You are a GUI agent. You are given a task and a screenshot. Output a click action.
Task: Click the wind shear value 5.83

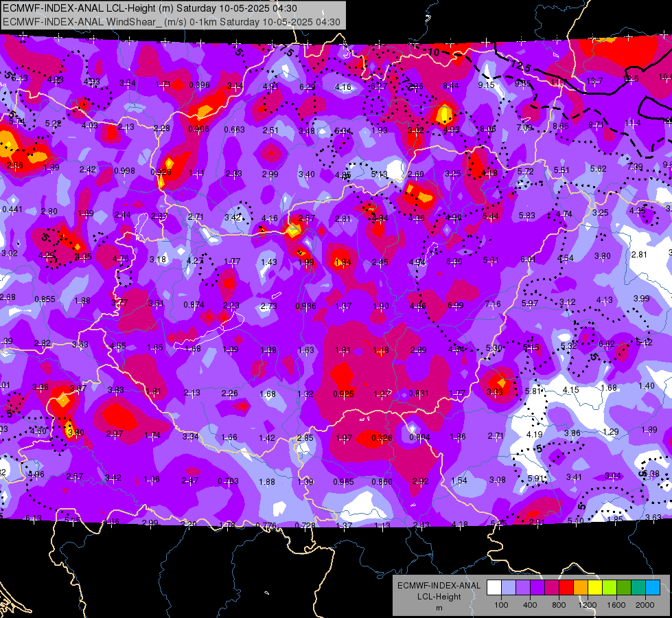pos(526,216)
